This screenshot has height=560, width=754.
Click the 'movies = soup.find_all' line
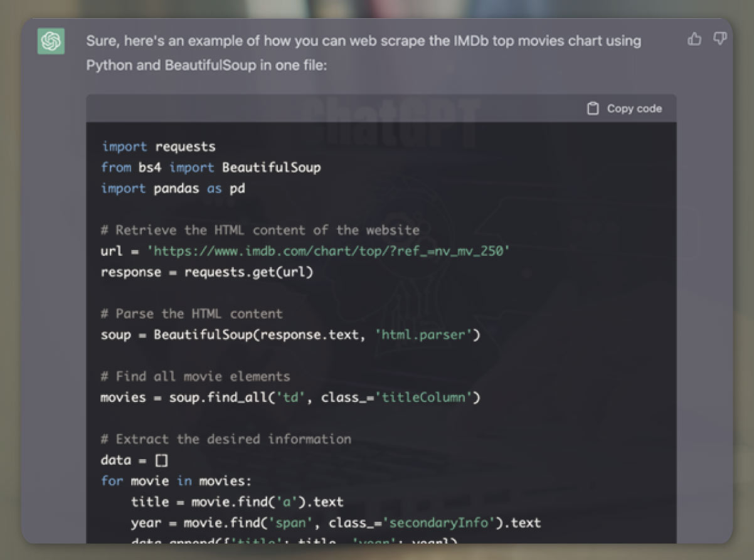click(290, 398)
